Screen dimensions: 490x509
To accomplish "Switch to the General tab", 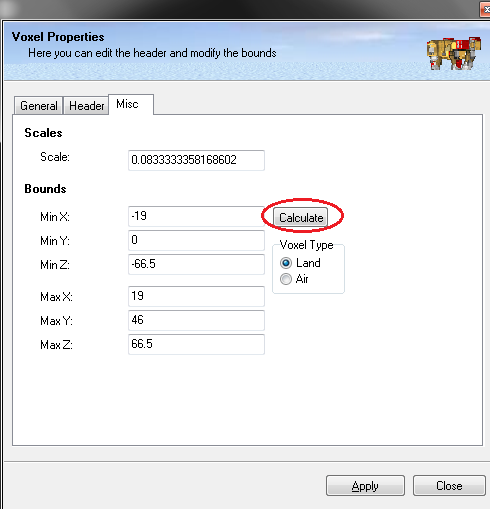I will pyautogui.click(x=39, y=106).
